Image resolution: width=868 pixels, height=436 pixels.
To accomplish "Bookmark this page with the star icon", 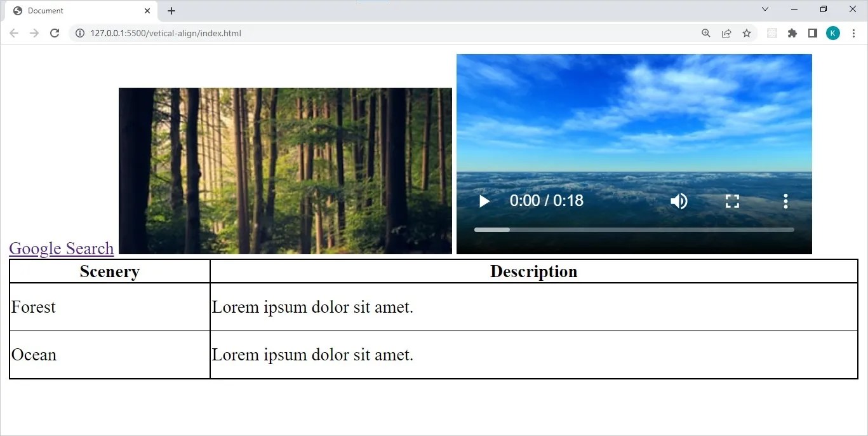I will pos(746,33).
